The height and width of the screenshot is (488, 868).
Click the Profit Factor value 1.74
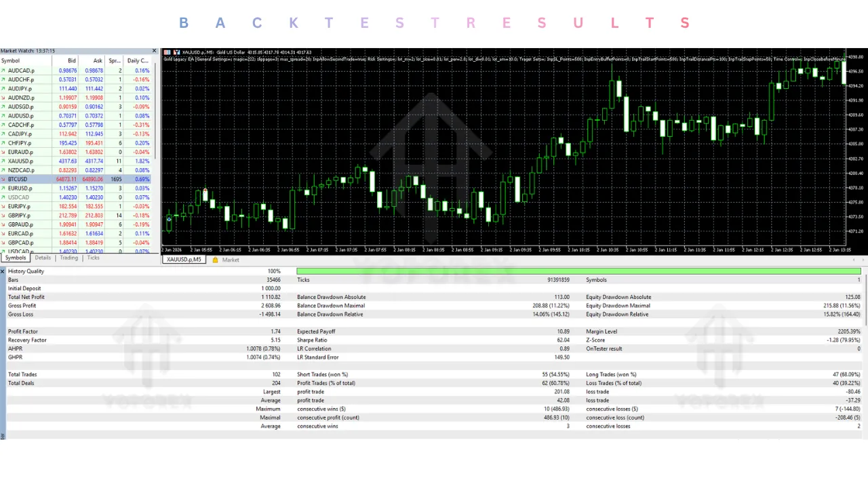coord(275,331)
